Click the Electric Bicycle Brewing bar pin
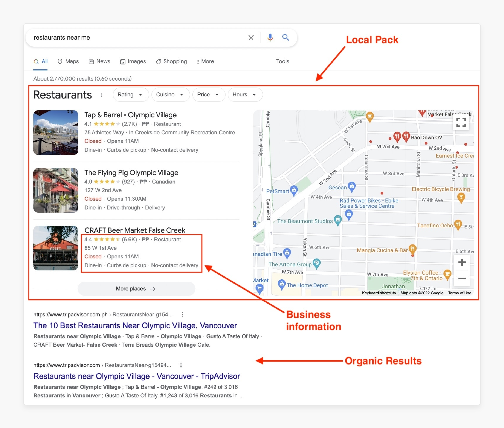504x428 pixels. [x=461, y=198]
